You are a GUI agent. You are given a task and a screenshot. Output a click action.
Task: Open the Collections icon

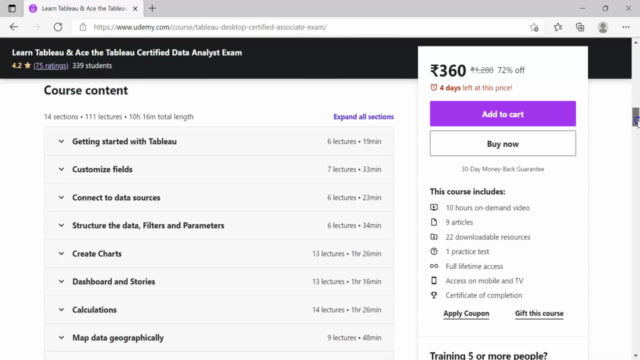point(580,27)
